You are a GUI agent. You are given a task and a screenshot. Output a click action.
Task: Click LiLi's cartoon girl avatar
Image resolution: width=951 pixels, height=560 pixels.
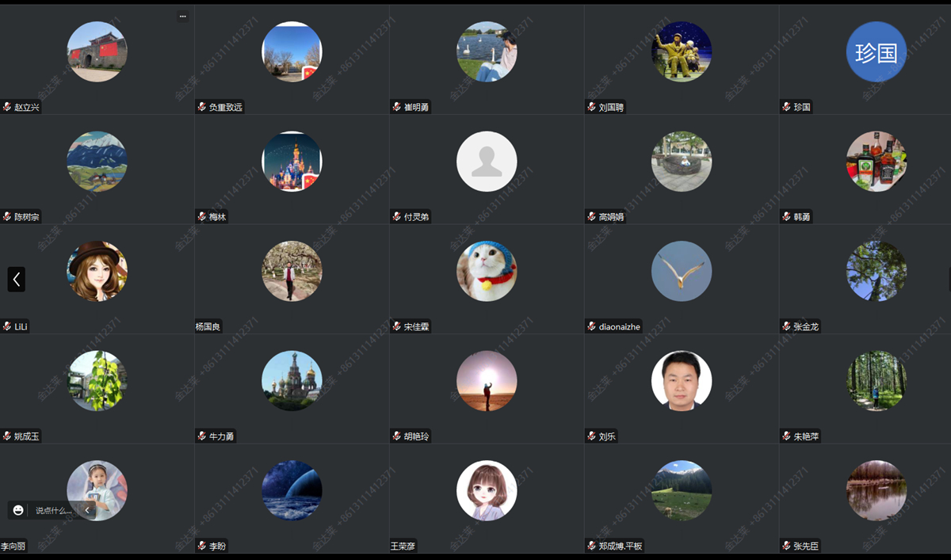(97, 271)
